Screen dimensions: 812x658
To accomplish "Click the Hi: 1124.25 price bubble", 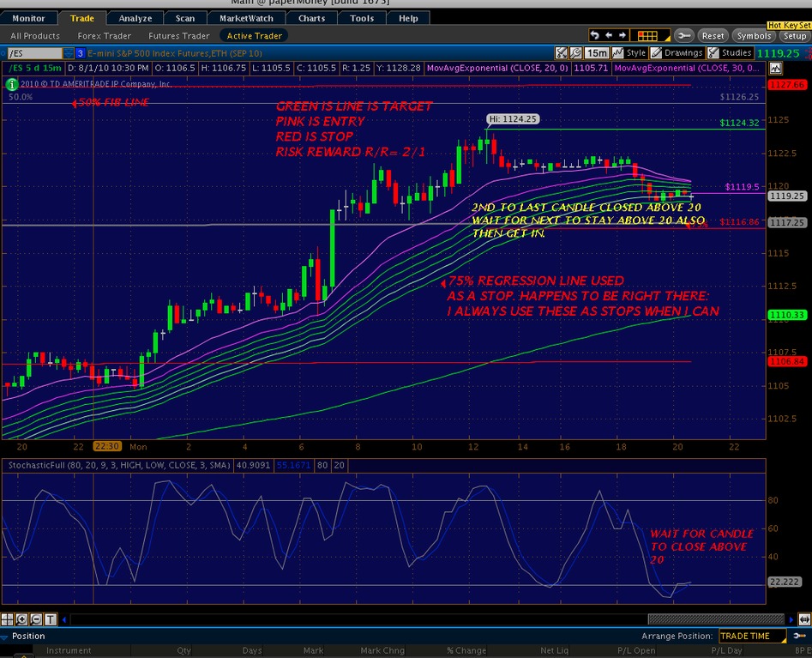I will (513, 119).
